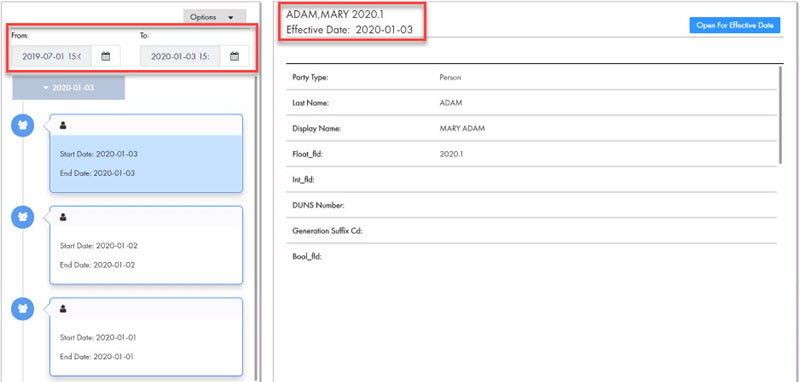Click the timeline group icon for 2020-01-03
This screenshot has height=382, width=800.
[x=22, y=126]
